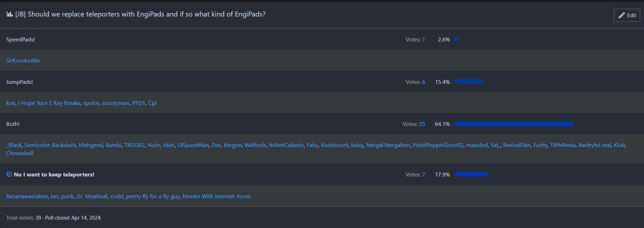644x228 pixels.
Task: Click the Both! option progress bar
Action: click(513, 124)
